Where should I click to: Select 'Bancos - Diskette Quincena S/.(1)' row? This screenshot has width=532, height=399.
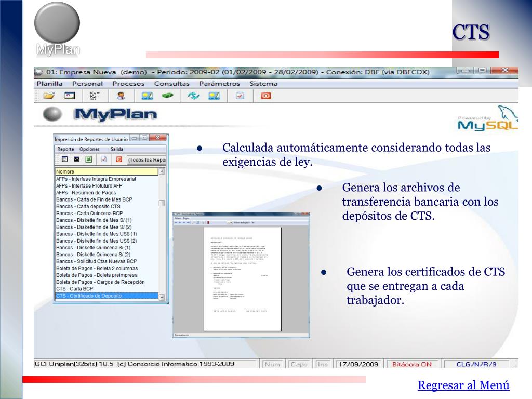107,247
